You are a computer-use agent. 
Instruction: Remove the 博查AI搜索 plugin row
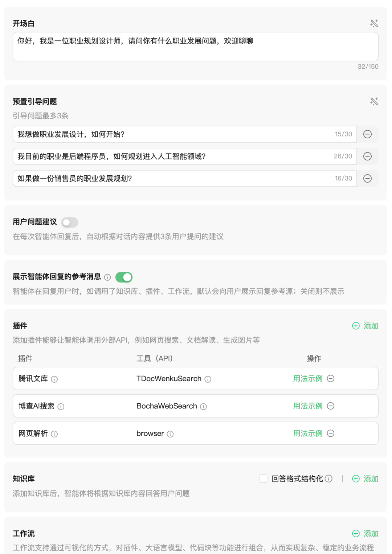point(331,406)
